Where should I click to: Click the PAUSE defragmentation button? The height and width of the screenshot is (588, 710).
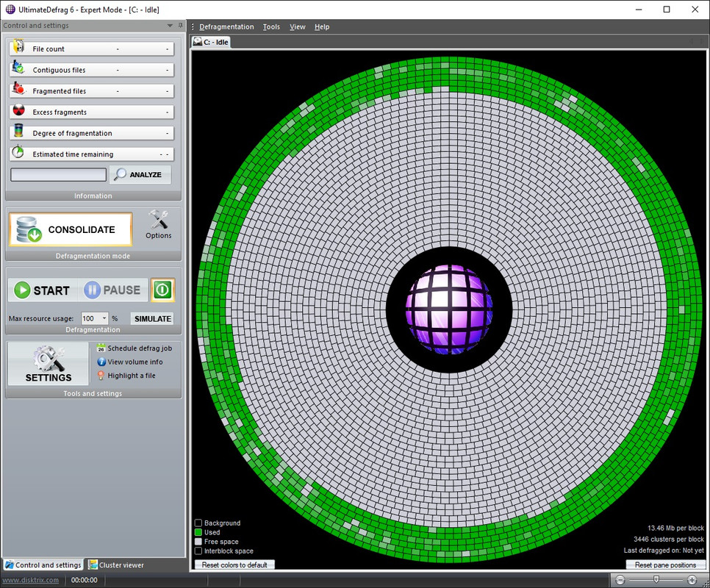click(112, 290)
